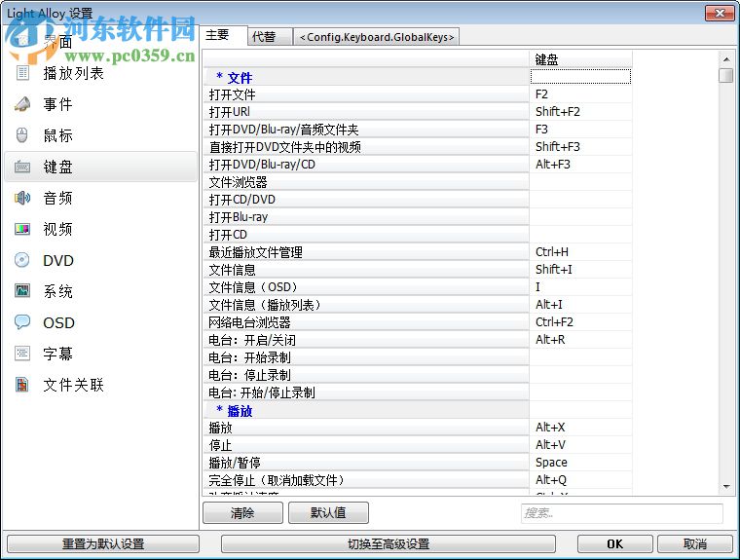Click the Alt+R hotkey cell
740x560 pixels.
coord(580,340)
